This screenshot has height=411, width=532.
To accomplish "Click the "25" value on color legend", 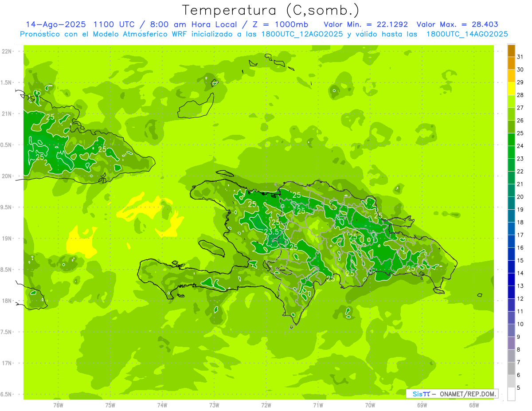I will pos(520,133).
